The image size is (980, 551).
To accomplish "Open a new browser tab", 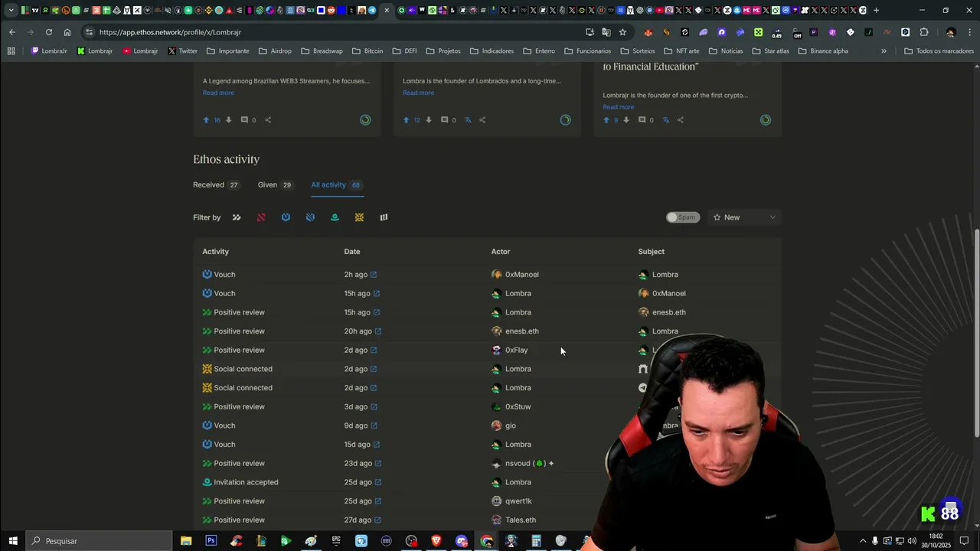I will pyautogui.click(x=877, y=10).
